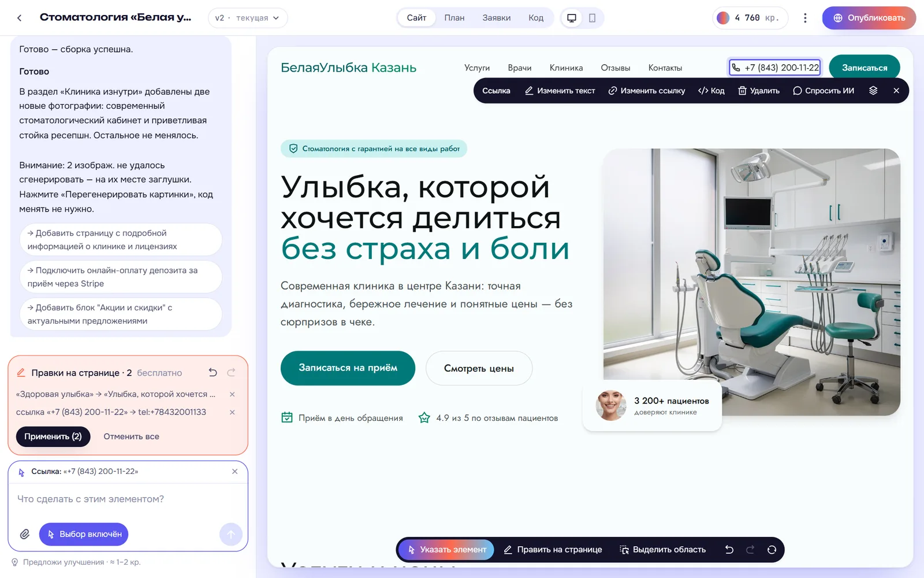Click the refresh preview icon in bottom toolbar
Image resolution: width=924 pixels, height=578 pixels.
click(x=772, y=550)
